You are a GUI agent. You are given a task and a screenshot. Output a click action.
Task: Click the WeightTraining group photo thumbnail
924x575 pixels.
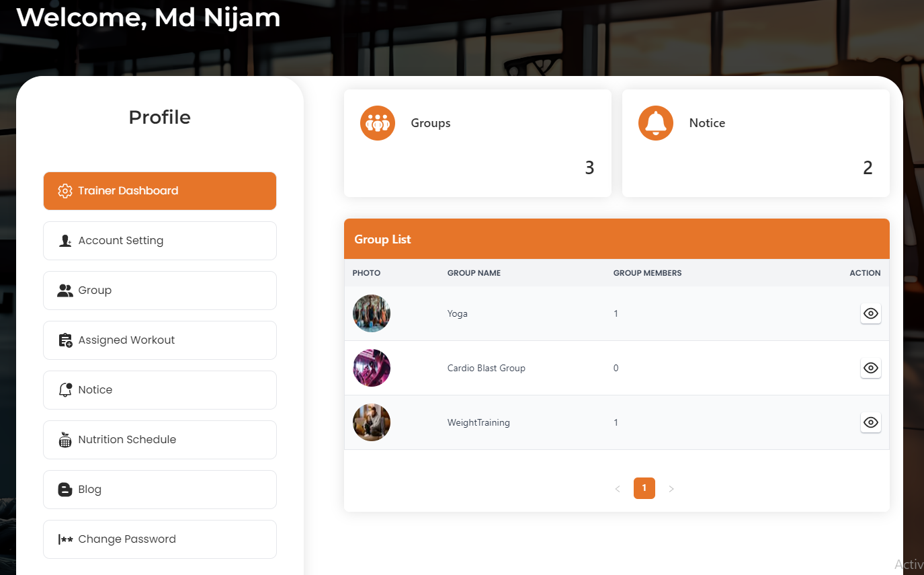click(x=371, y=422)
